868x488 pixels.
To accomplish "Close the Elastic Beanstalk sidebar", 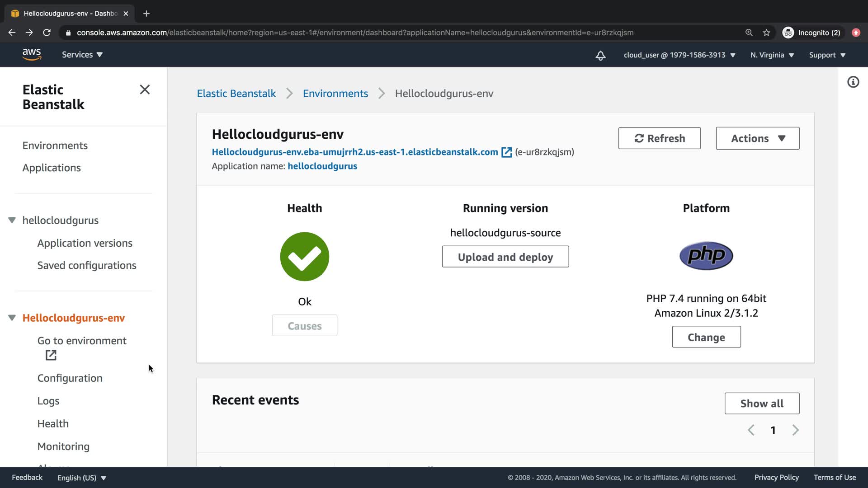I will [x=145, y=89].
